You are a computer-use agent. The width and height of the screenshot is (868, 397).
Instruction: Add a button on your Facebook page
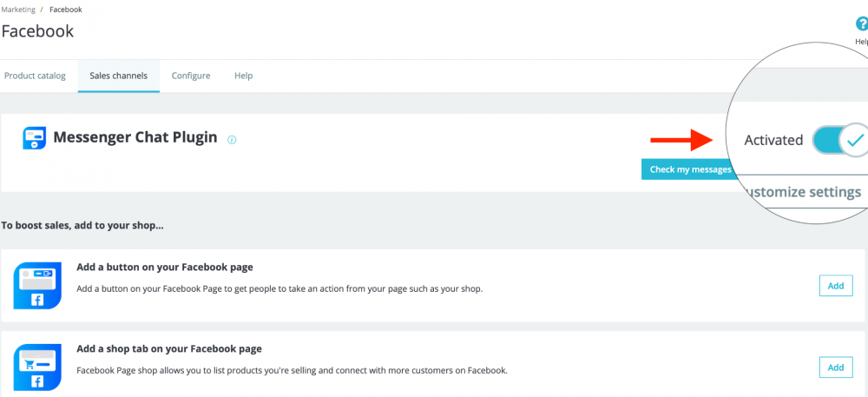pos(835,286)
